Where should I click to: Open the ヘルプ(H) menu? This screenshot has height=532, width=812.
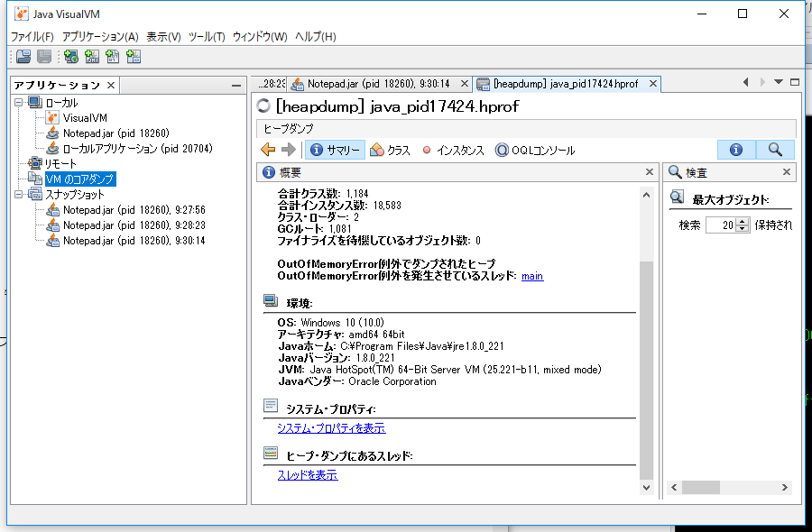(316, 37)
